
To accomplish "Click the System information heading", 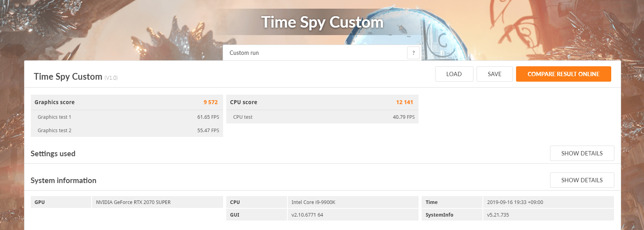I will (64, 181).
